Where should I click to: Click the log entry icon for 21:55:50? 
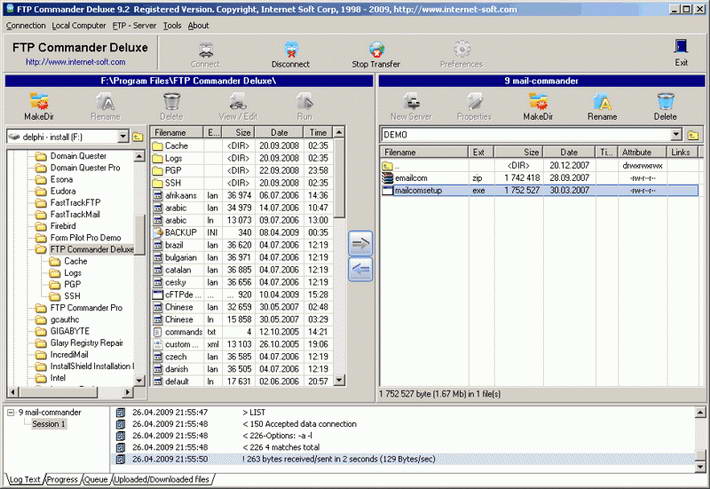coord(120,459)
